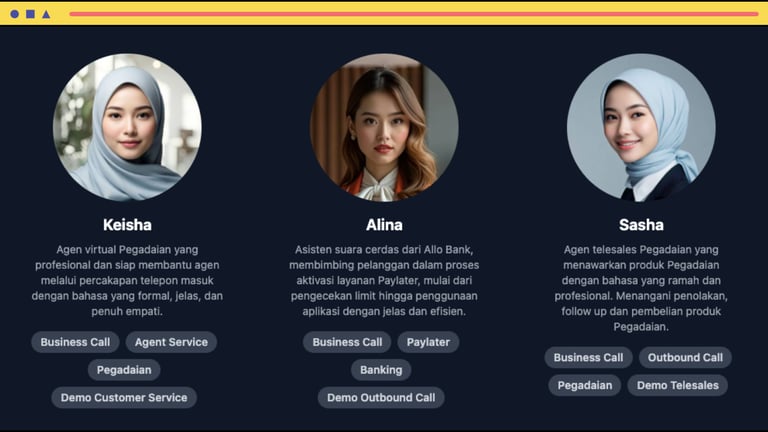
Task: Click the Agent Service tag
Action: [171, 342]
